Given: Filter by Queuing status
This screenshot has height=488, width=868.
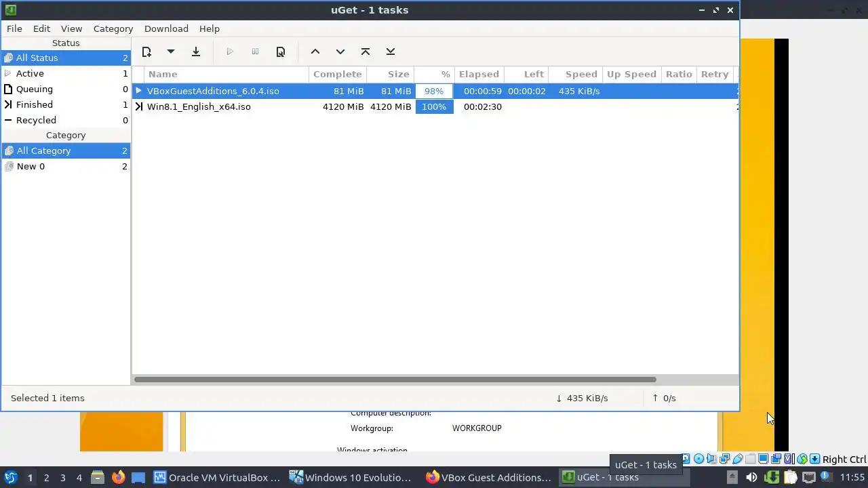Looking at the screenshot, I should coord(66,89).
